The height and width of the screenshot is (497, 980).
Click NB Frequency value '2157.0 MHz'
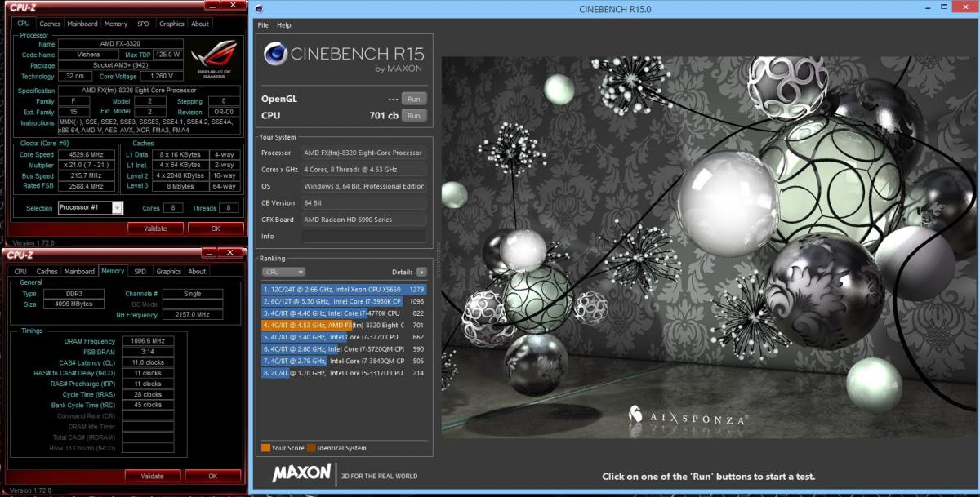(193, 315)
